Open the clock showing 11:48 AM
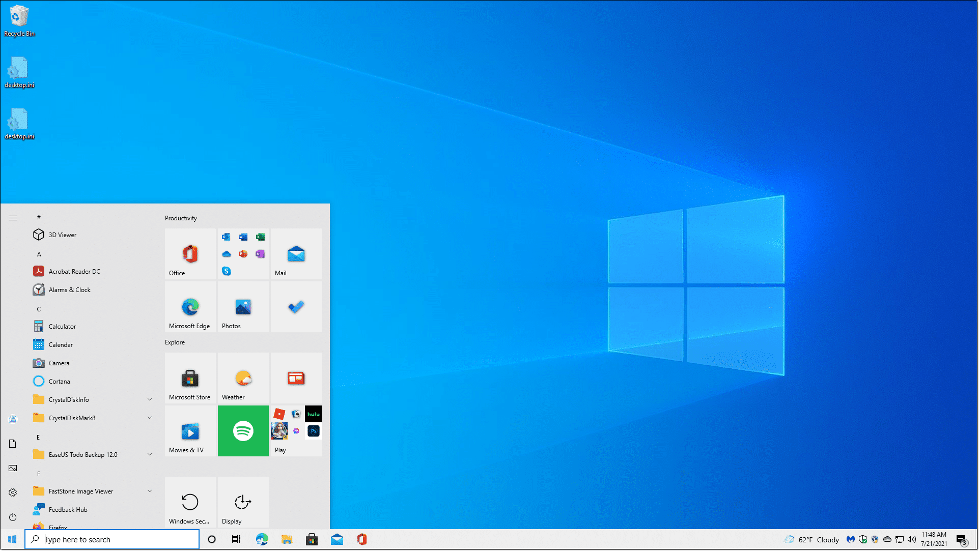 pyautogui.click(x=934, y=539)
